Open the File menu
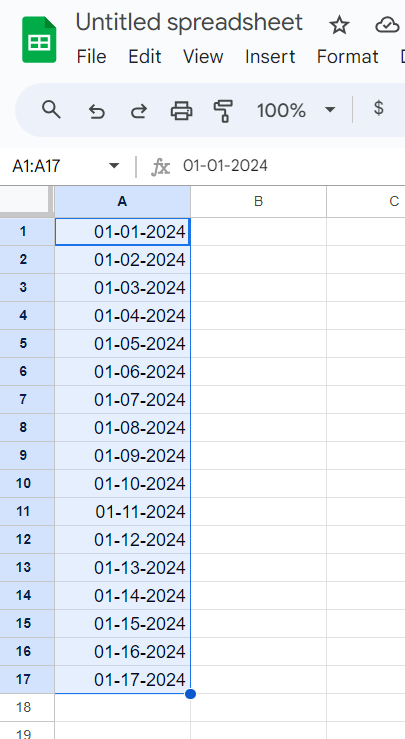 [x=91, y=57]
